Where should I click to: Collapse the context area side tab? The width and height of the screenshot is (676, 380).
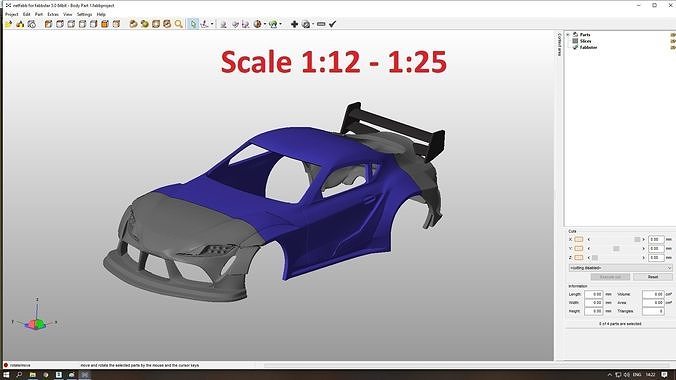(559, 44)
